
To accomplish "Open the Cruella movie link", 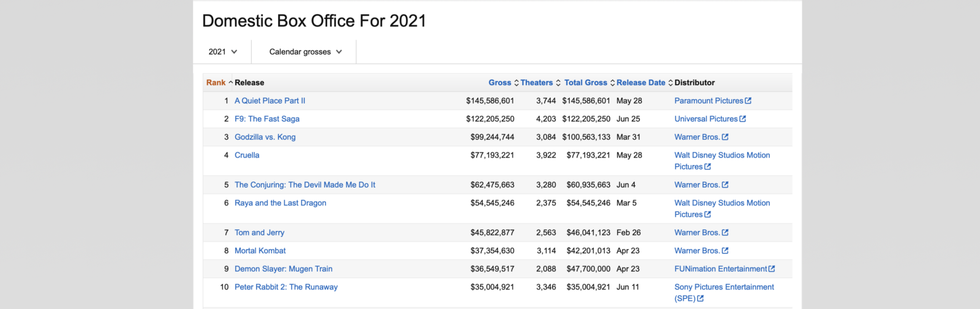I will (247, 155).
